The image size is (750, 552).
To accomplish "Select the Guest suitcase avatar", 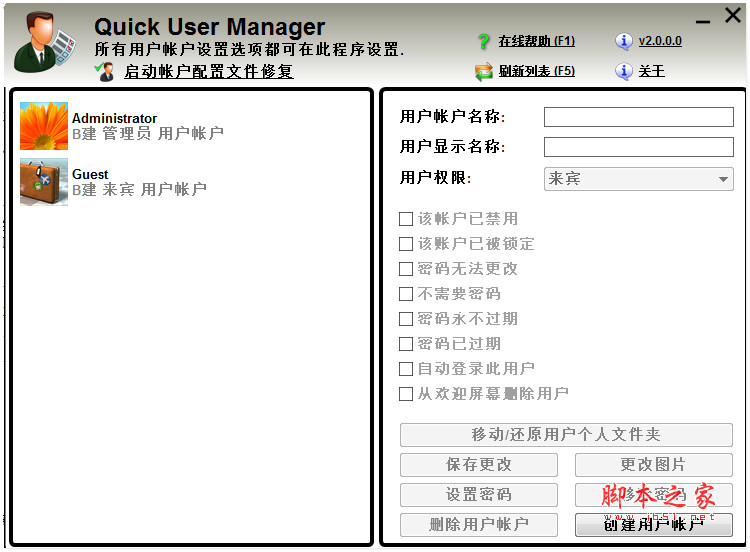I will [44, 182].
